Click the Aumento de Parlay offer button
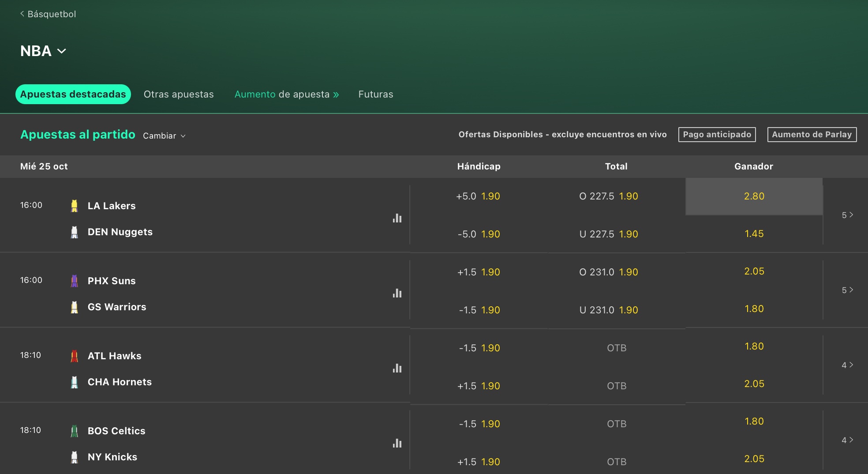 (x=812, y=135)
